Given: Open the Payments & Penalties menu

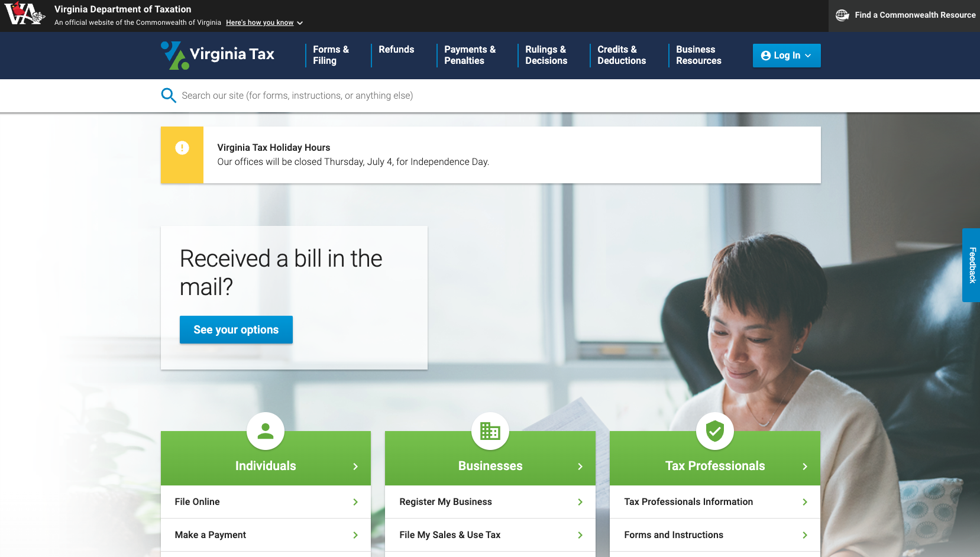Looking at the screenshot, I should (x=470, y=55).
